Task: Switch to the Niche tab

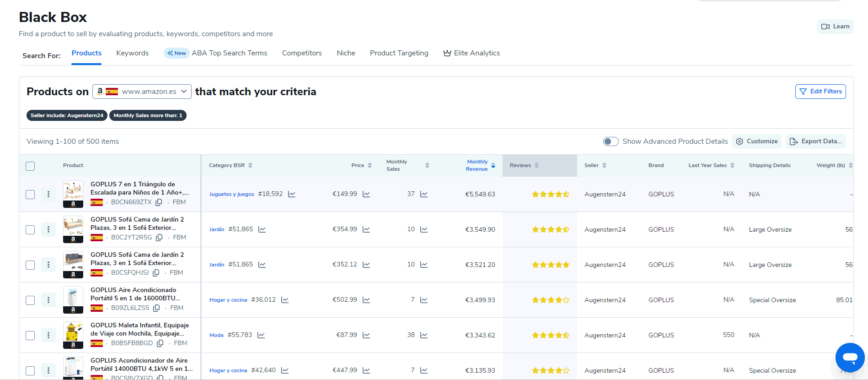Action: pos(346,53)
